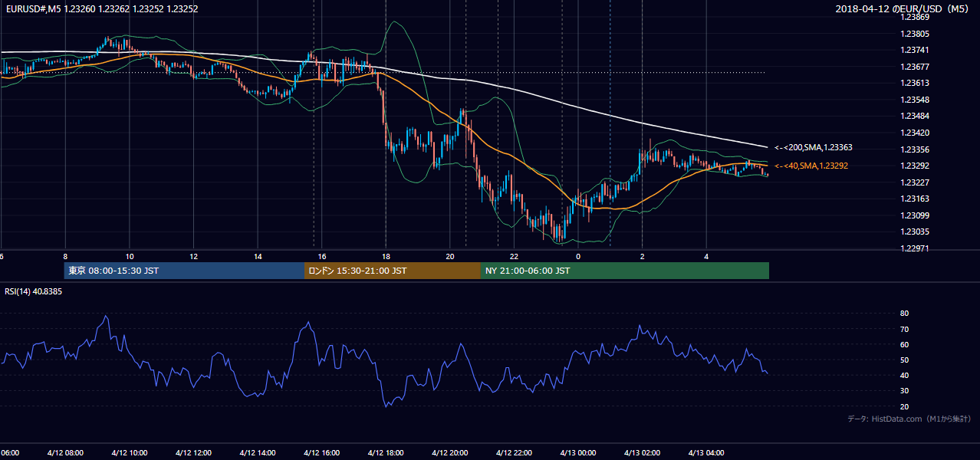Click the 4/12 18:00 time label

[386, 452]
